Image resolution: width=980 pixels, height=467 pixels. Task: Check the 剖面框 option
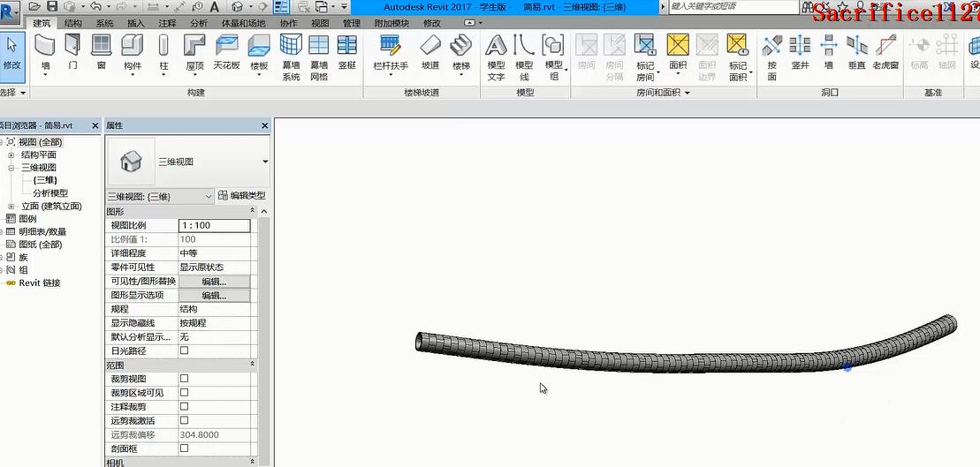click(x=184, y=448)
